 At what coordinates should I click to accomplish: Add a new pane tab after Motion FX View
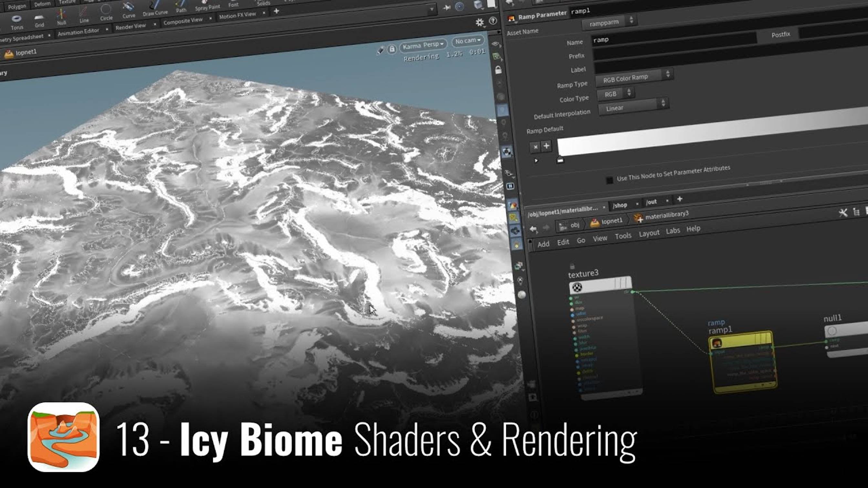click(276, 11)
